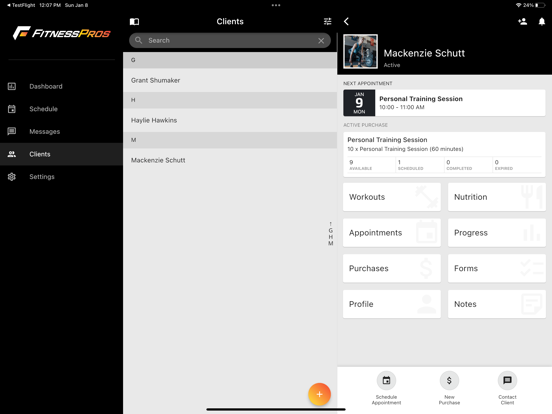552x414 pixels.
Task: Open the Settings gear icon
Action: click(x=12, y=177)
